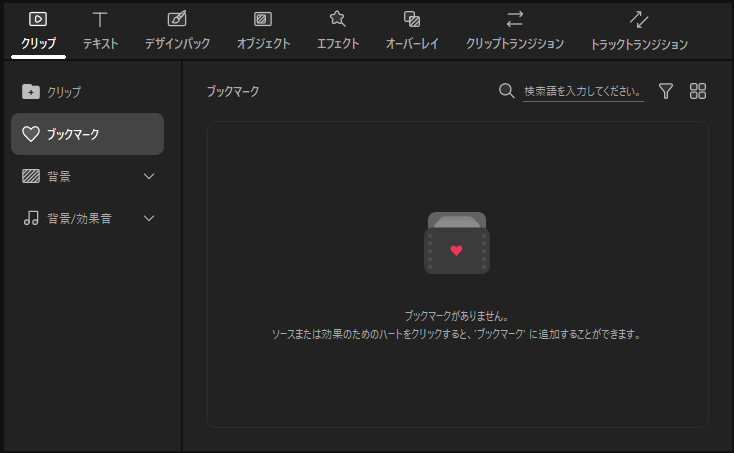Viewport: 734px width, 453px height.
Task: Click the magnifying glass search icon
Action: 506,91
